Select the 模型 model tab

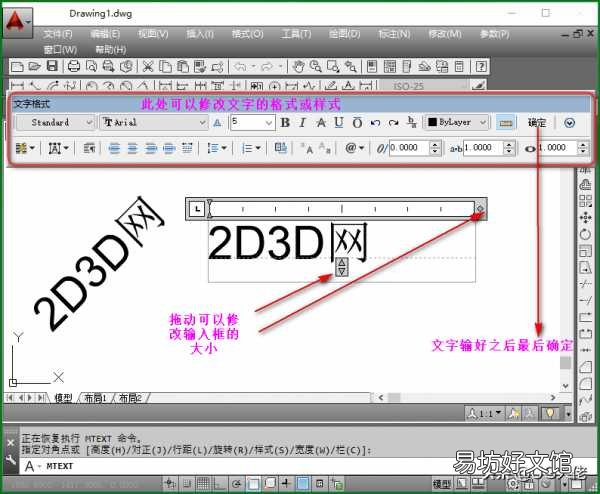63,398
